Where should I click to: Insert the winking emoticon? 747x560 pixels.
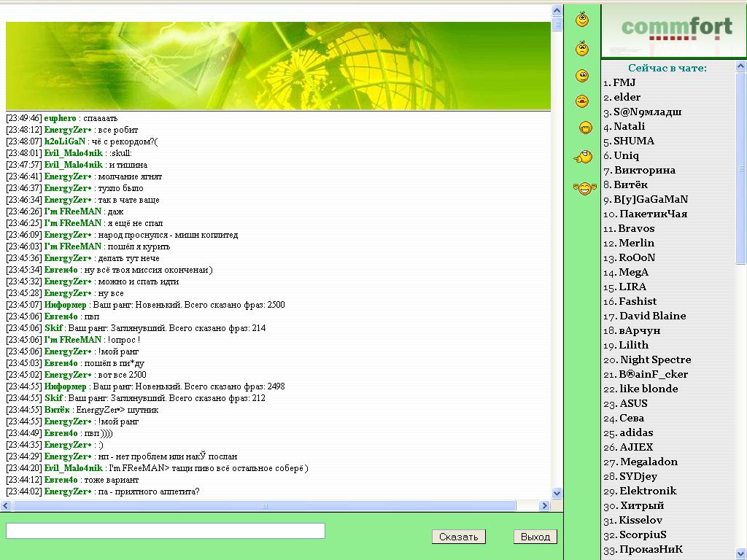point(582,76)
